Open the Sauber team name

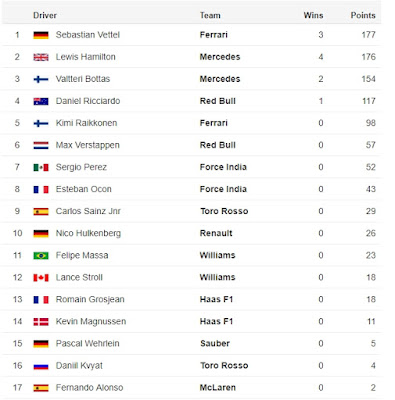pos(215,344)
